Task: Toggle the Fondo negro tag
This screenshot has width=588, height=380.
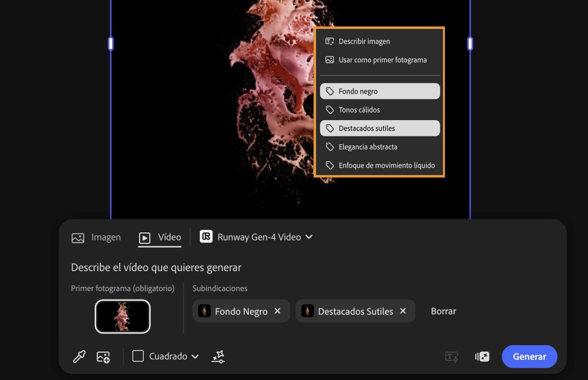Action: tap(380, 91)
